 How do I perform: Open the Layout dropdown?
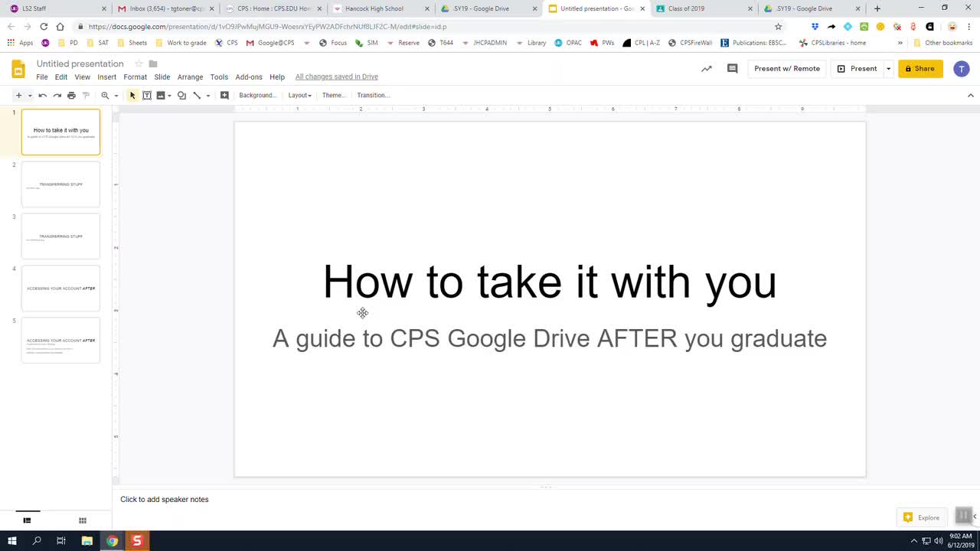(x=299, y=96)
